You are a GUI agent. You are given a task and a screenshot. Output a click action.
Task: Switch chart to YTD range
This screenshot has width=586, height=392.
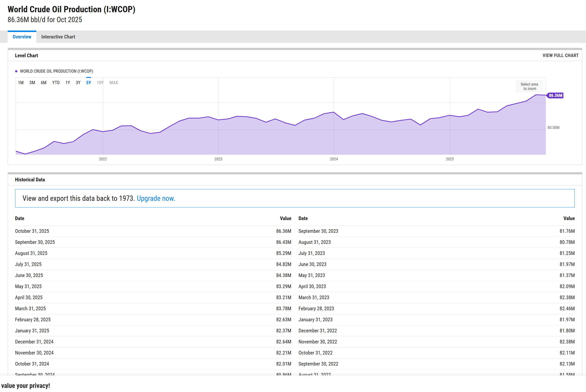tap(56, 82)
